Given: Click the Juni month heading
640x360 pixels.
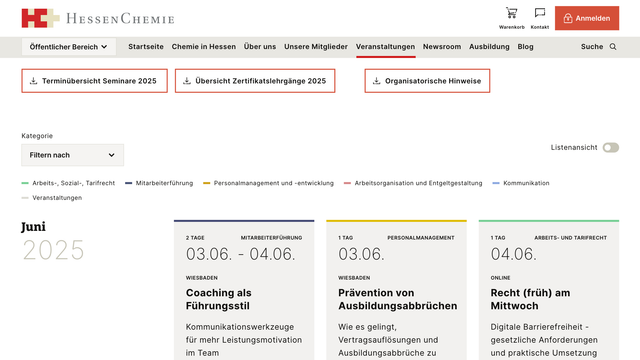Looking at the screenshot, I should pyautogui.click(x=33, y=227).
